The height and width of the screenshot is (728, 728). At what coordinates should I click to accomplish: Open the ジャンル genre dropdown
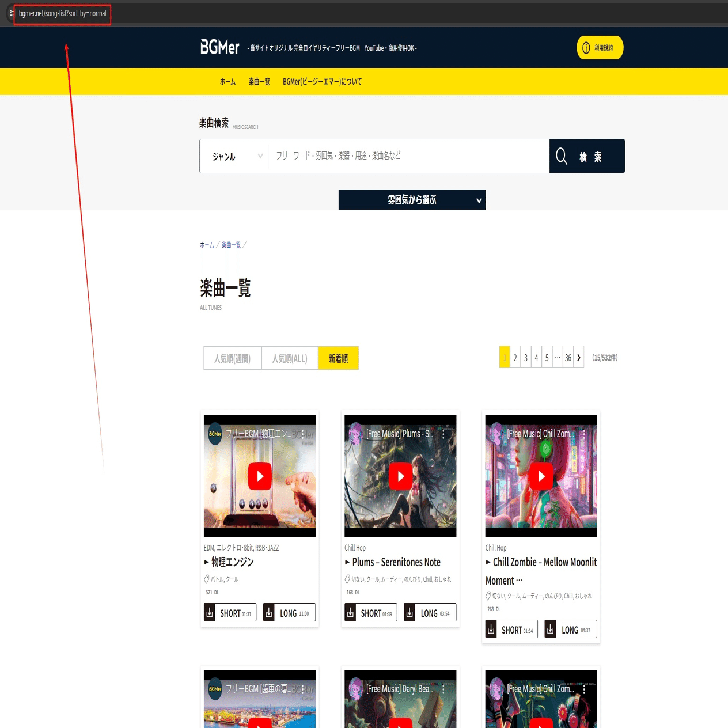(234, 156)
